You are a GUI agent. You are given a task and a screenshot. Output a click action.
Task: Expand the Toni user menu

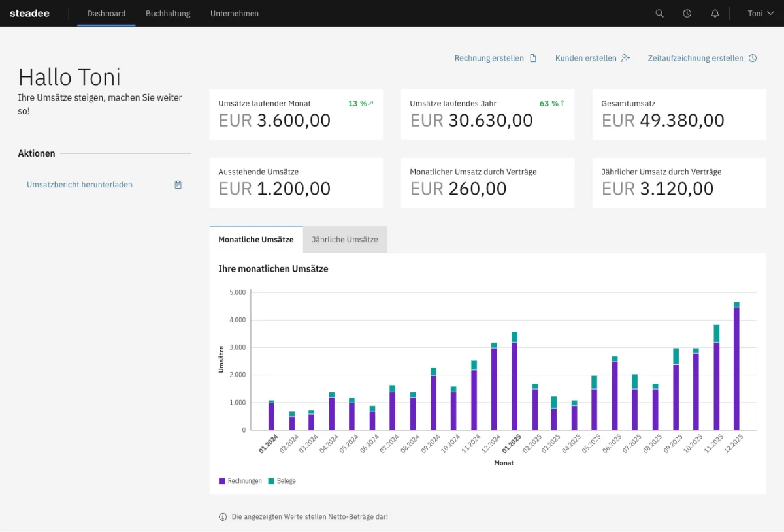[x=760, y=14]
